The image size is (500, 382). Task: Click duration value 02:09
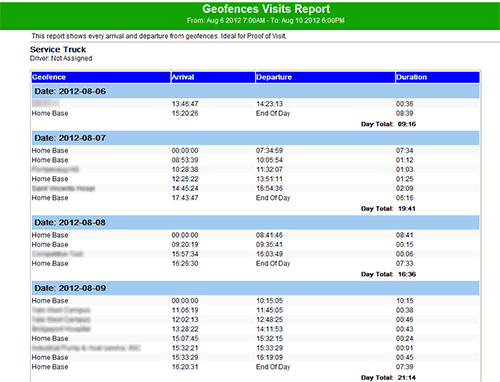coord(405,188)
